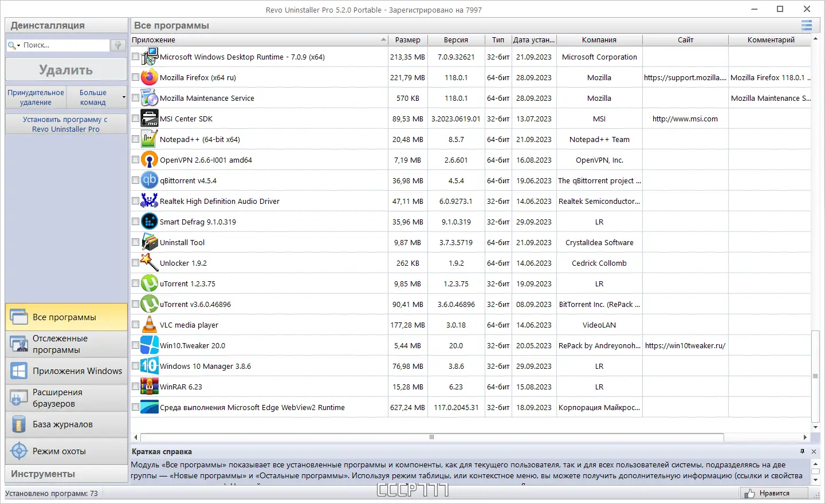Image resolution: width=825 pixels, height=504 pixels.
Task: Click the VLC media player cone icon
Action: click(x=150, y=325)
